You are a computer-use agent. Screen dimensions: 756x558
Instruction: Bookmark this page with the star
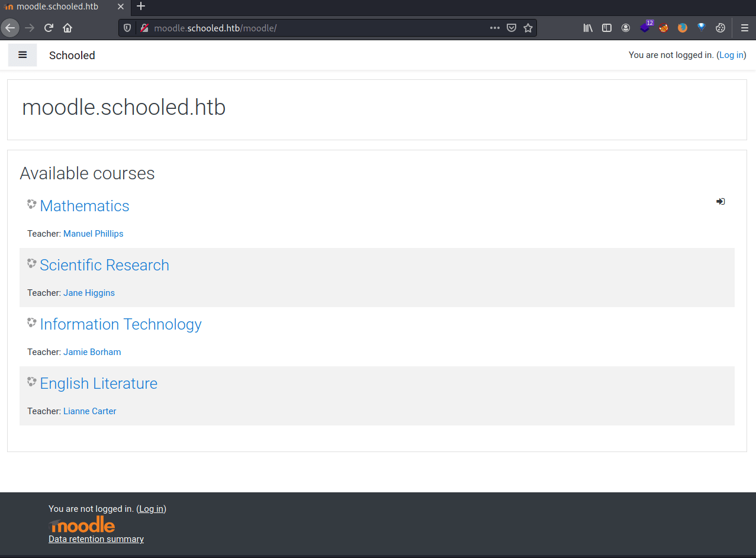[x=528, y=28]
